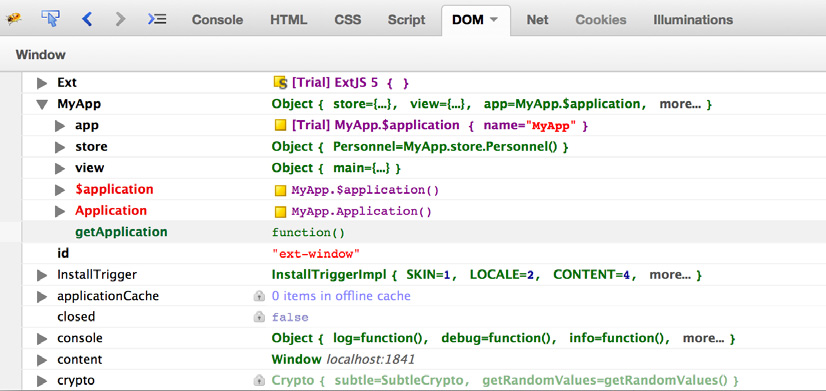Expand the Ext tree node
The image size is (826, 391).
42,83
